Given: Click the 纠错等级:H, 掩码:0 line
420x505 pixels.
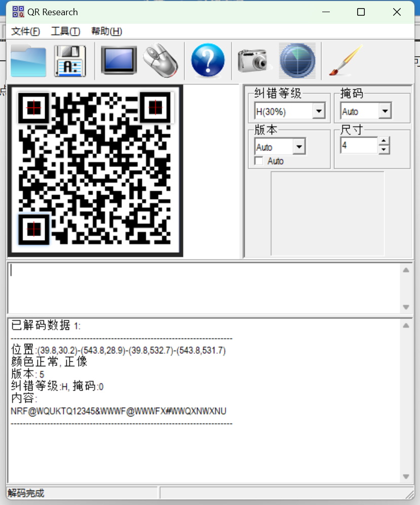Looking at the screenshot, I should (57, 386).
